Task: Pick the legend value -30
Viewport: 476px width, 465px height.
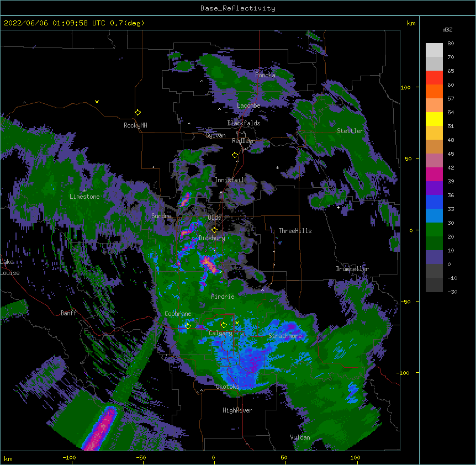Action: [452, 292]
